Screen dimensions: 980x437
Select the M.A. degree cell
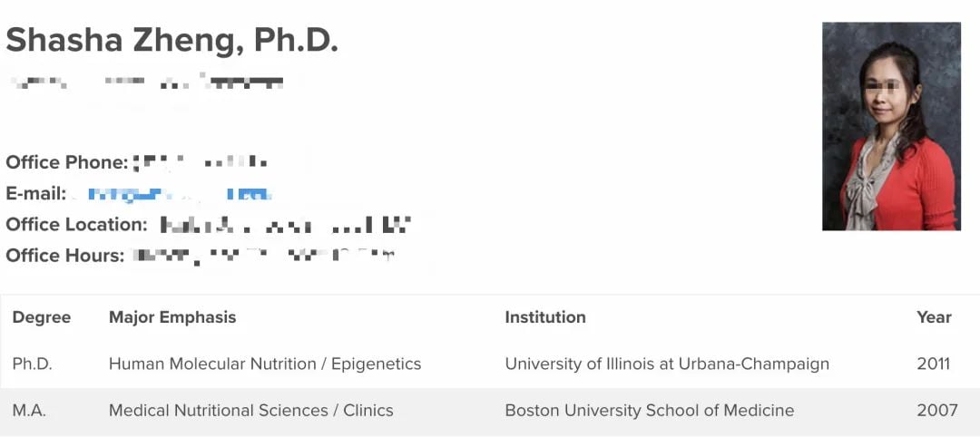tap(29, 411)
